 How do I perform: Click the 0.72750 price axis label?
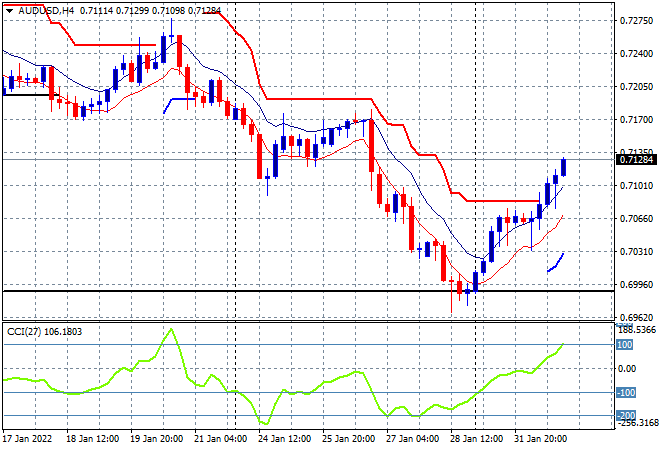tap(637, 21)
